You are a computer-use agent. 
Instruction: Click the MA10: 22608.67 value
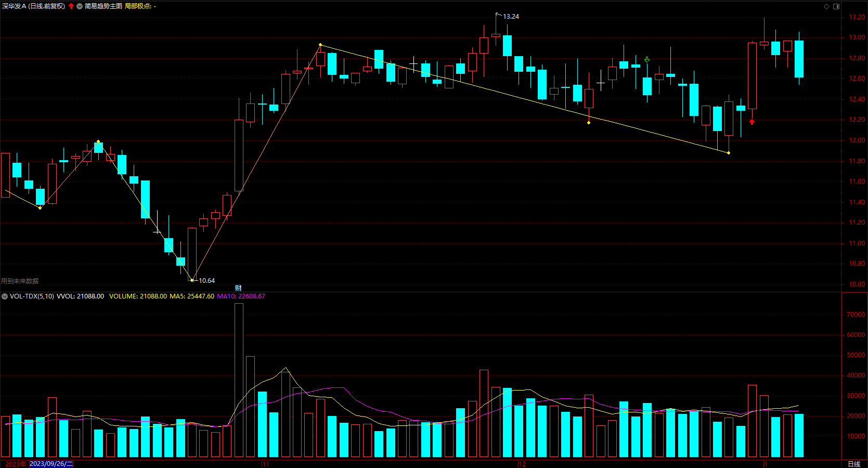tap(241, 296)
